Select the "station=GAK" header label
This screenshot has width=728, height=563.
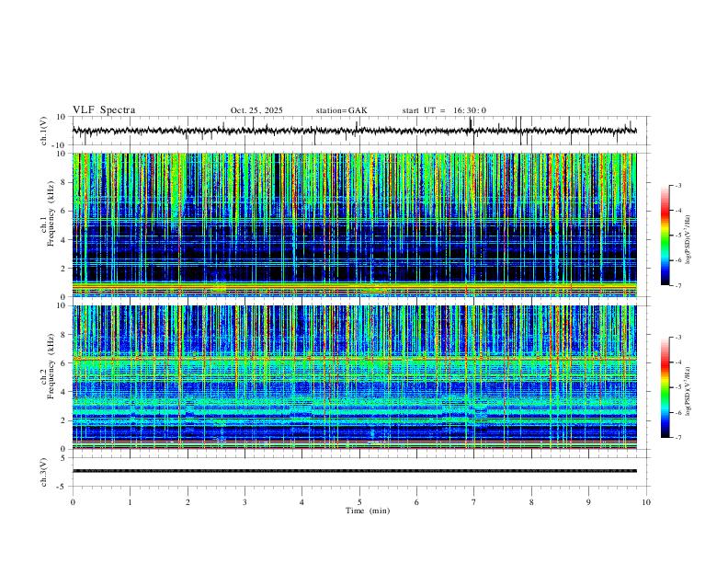pyautogui.click(x=341, y=110)
